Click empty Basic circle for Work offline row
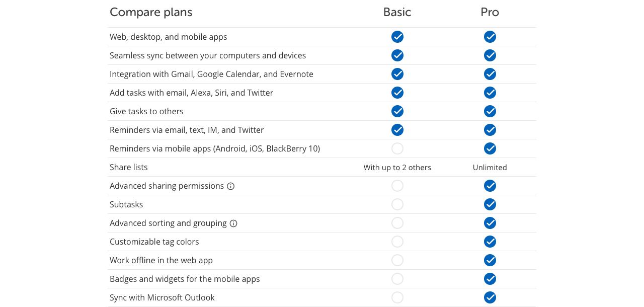This screenshot has height=307, width=644. pyautogui.click(x=397, y=260)
